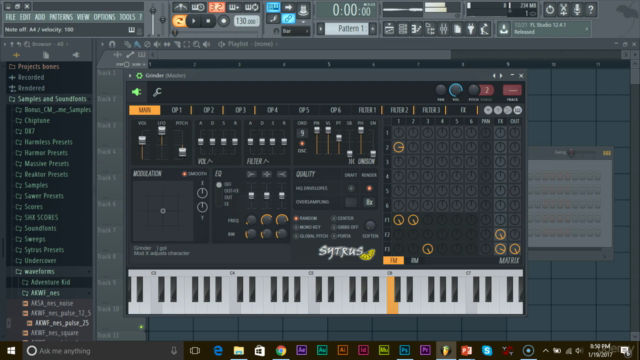Click the play button in transport

tap(194, 20)
